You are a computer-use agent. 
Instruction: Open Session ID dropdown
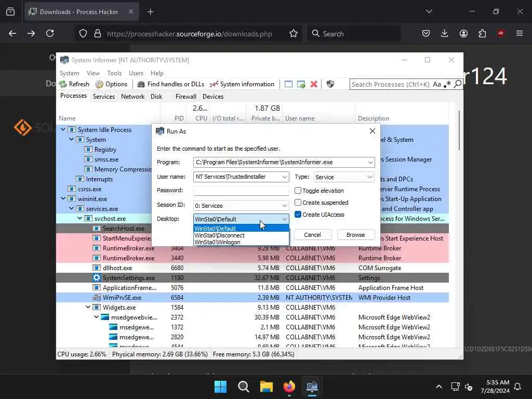click(x=284, y=206)
